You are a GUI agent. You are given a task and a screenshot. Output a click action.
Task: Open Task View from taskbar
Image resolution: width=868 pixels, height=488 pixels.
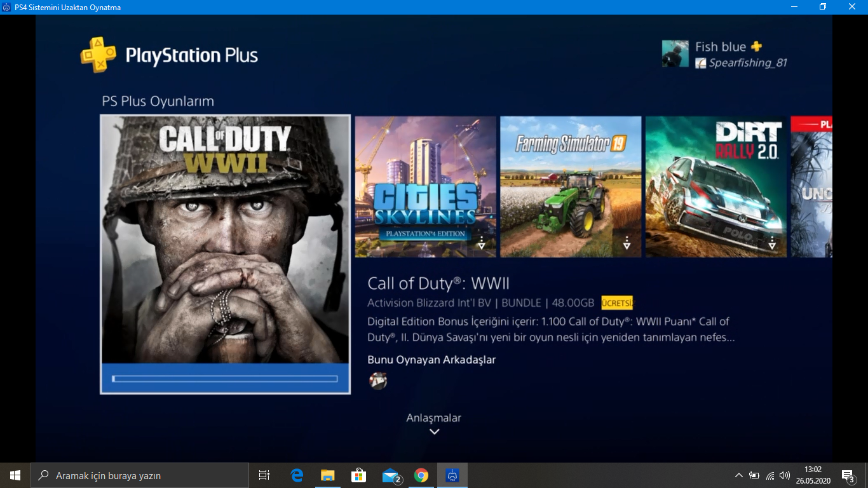point(264,475)
